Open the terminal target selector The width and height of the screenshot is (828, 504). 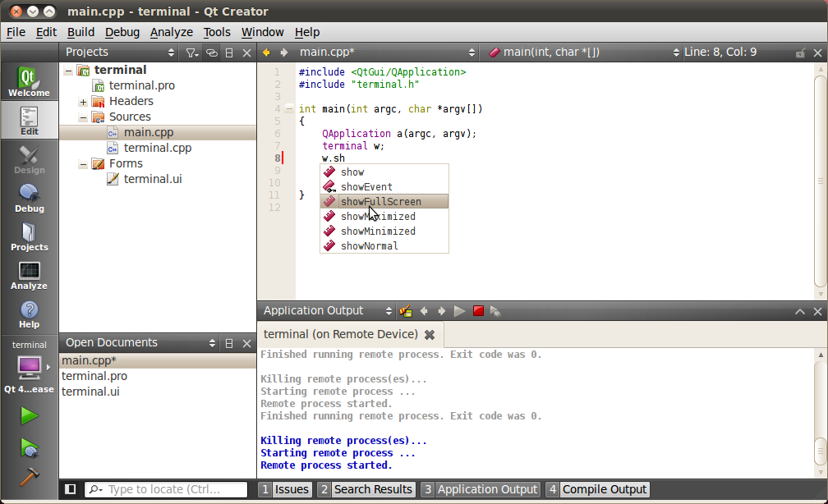[x=29, y=367]
